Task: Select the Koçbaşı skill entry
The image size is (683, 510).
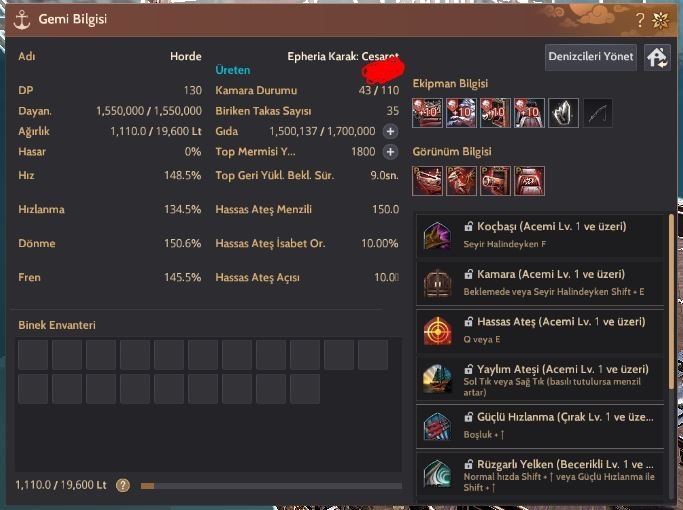Action: 540,235
